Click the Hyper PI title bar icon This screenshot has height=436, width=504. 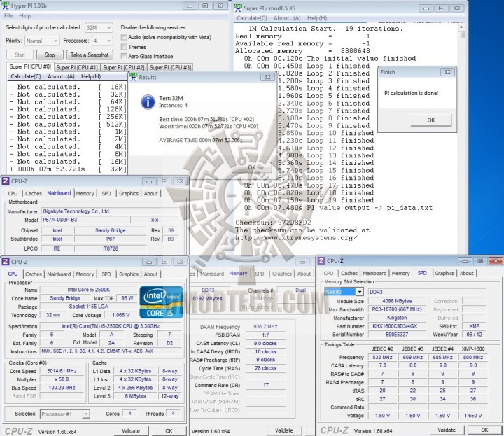(6, 6)
